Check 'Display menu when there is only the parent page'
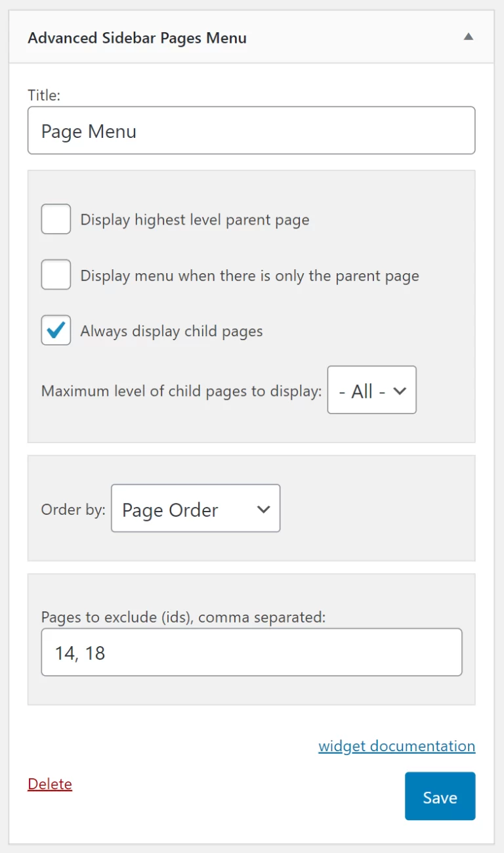 [x=56, y=274]
